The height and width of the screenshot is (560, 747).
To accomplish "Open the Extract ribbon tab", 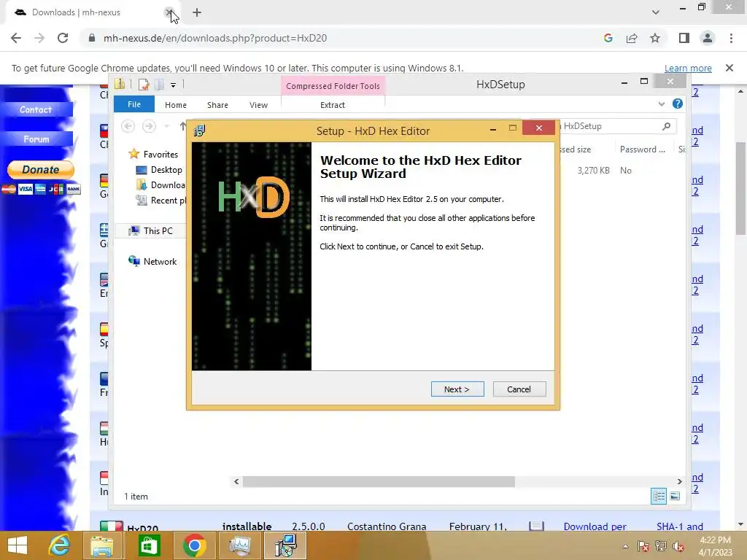I will 333,105.
